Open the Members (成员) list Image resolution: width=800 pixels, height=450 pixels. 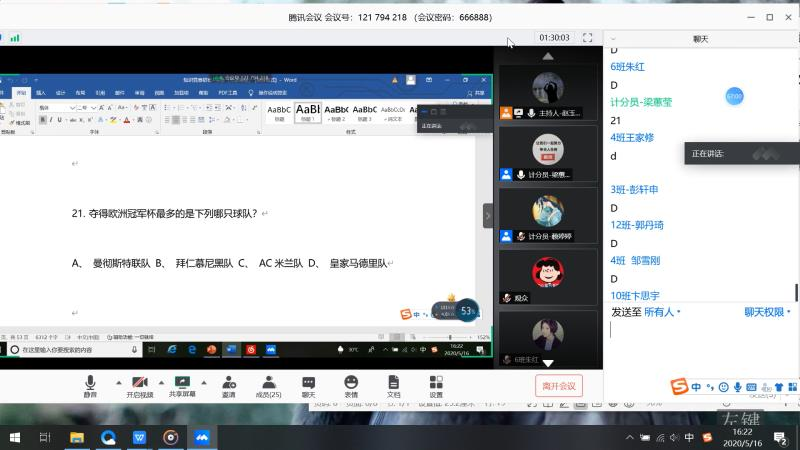pos(268,385)
